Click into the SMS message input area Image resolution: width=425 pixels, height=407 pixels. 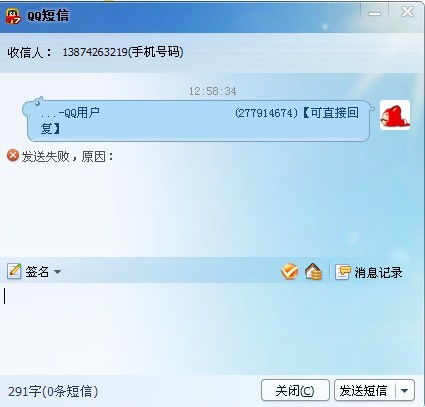point(212,328)
